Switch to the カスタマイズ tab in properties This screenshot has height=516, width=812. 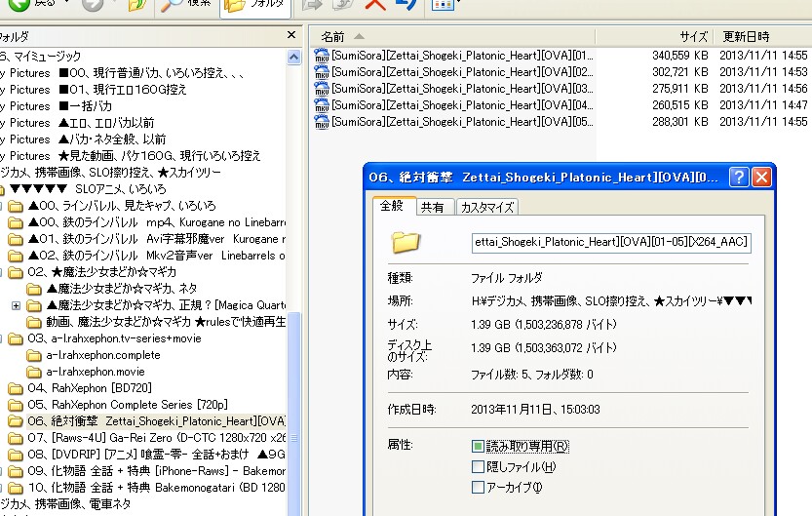click(486, 207)
